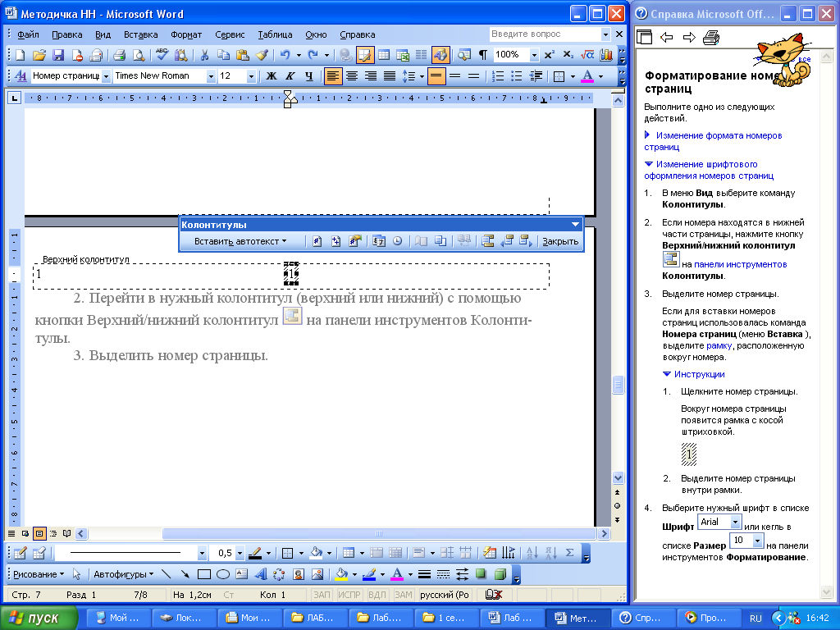Open the zoom 100% dropdown
This screenshot has width=840, height=630.
click(x=533, y=55)
